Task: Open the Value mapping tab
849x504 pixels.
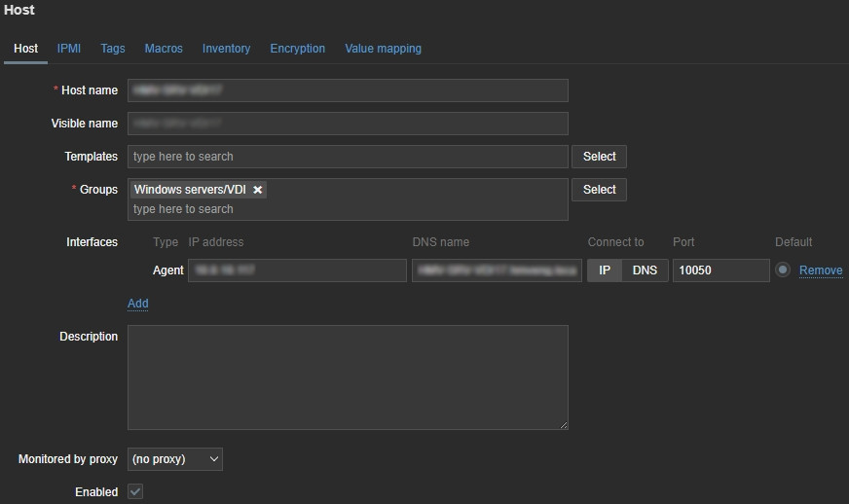Action: tap(383, 49)
